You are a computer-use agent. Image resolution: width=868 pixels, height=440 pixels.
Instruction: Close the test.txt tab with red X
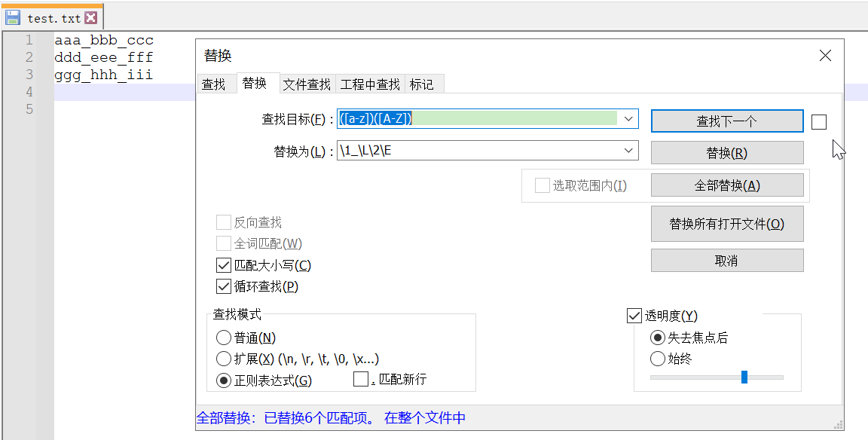[90, 18]
